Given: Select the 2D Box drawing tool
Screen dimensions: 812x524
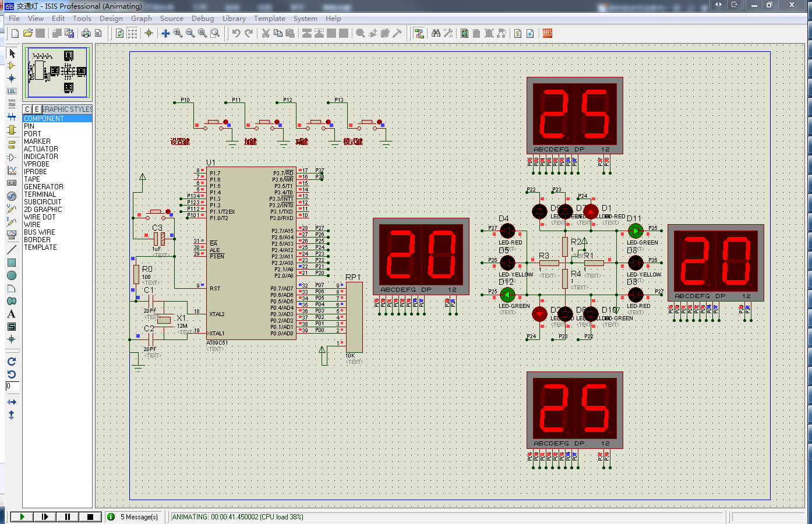Looking at the screenshot, I should 12,263.
